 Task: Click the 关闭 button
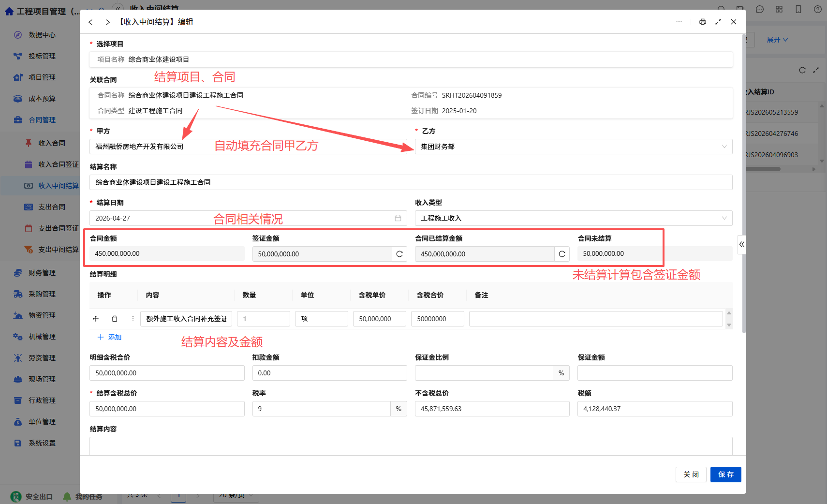pos(691,474)
